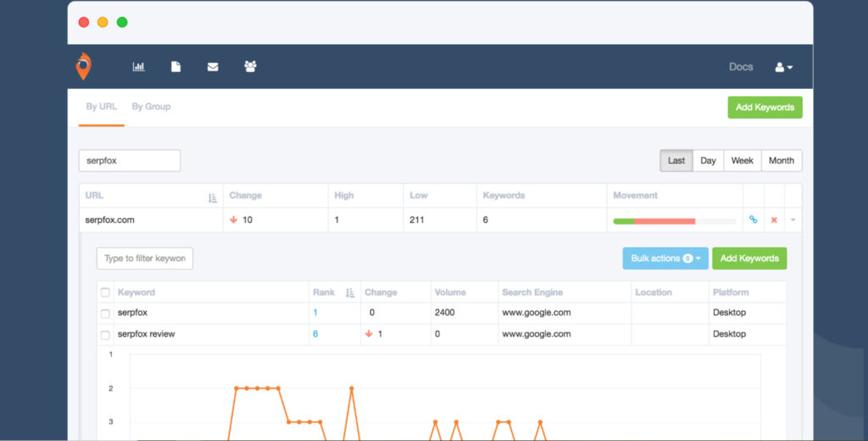The image size is (868, 441).
Task: Sort keywords by Rank sort icon
Action: 350,293
